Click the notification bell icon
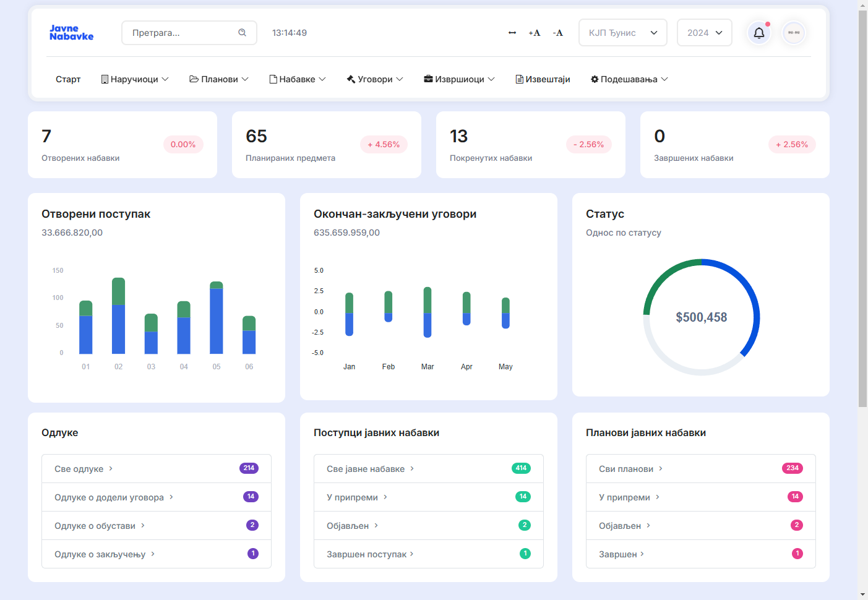Viewport: 868px width, 600px height. tap(758, 33)
